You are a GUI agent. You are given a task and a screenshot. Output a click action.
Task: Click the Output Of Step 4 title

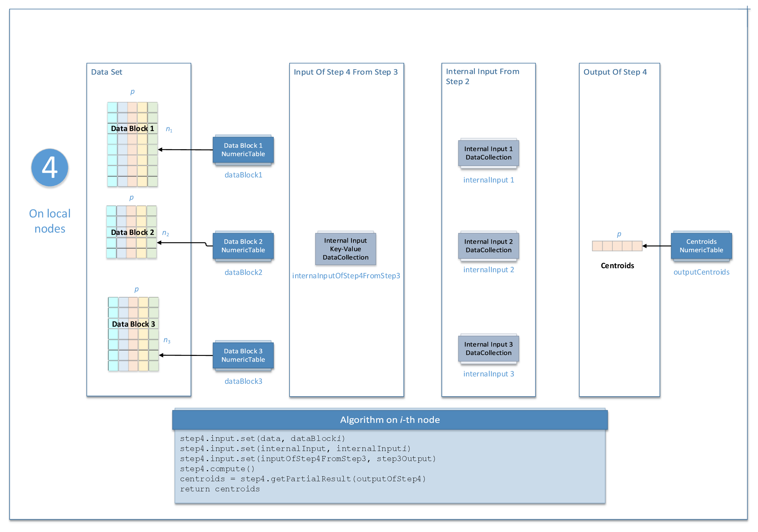pyautogui.click(x=615, y=72)
